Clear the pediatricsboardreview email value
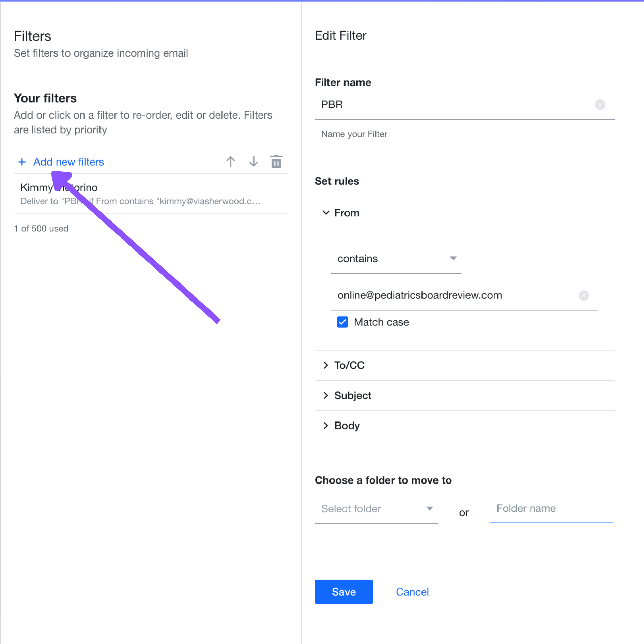 click(x=583, y=295)
